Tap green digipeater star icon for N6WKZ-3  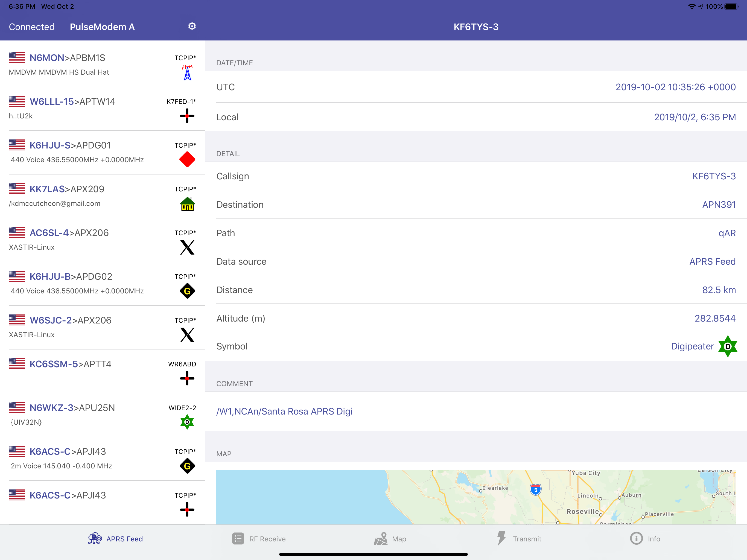point(187,422)
